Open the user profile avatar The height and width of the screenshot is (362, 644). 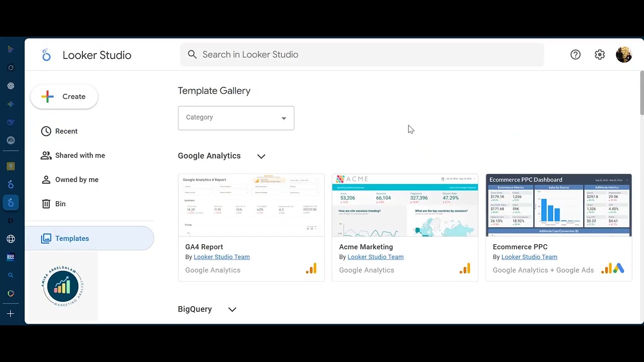coord(624,55)
